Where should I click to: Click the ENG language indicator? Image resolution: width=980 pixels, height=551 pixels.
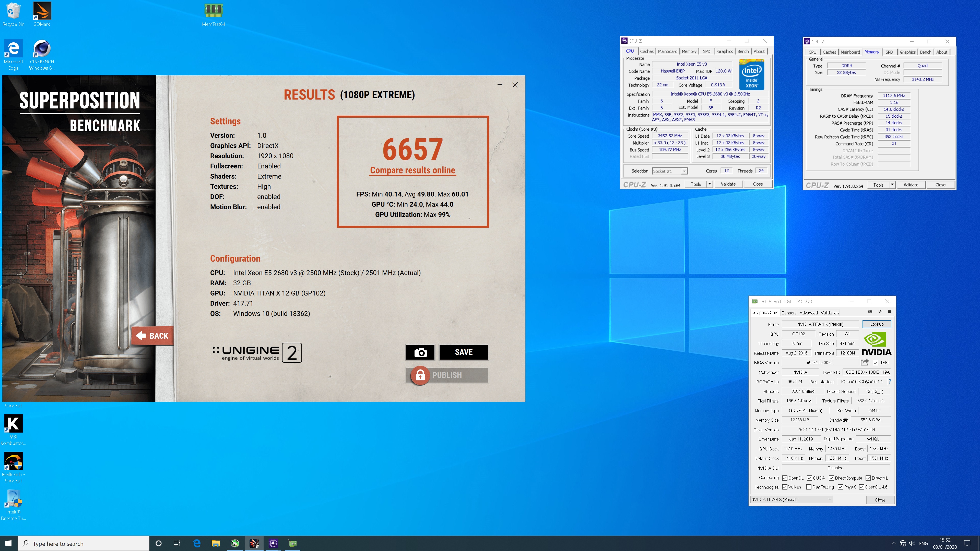point(923,543)
